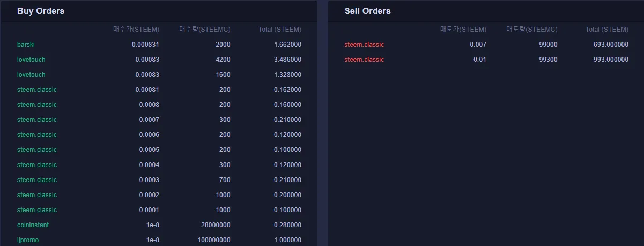Sort by 매도가(STEEM) column header
This screenshot has height=246, width=644.
tap(463, 30)
